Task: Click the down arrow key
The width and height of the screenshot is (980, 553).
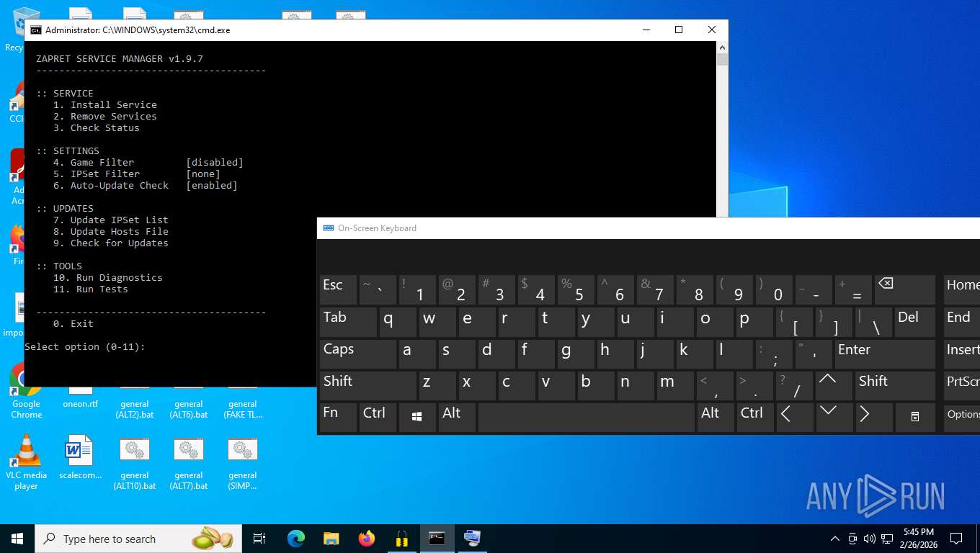Action: (833, 418)
